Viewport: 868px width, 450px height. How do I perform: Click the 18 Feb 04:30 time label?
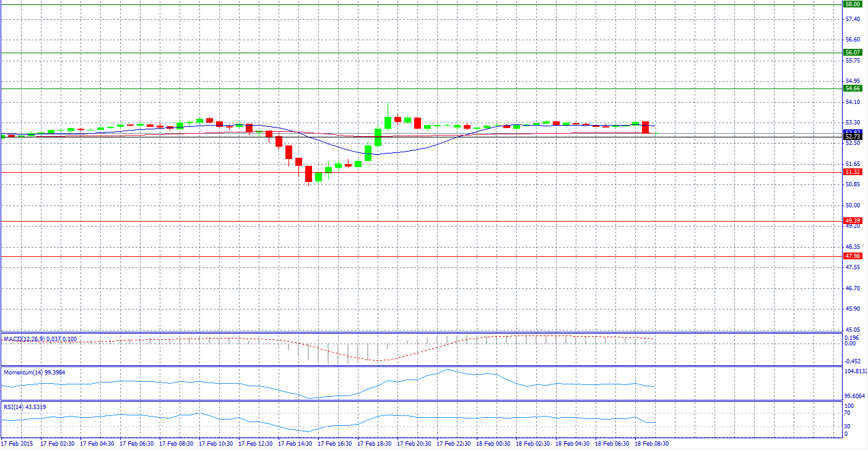(x=573, y=444)
